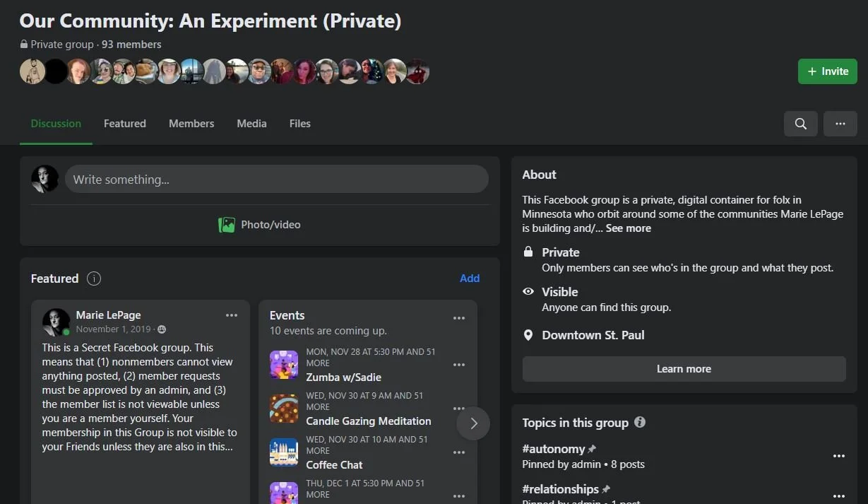Open Zumba w/Sadie event title
The image size is (868, 504).
[x=344, y=377]
